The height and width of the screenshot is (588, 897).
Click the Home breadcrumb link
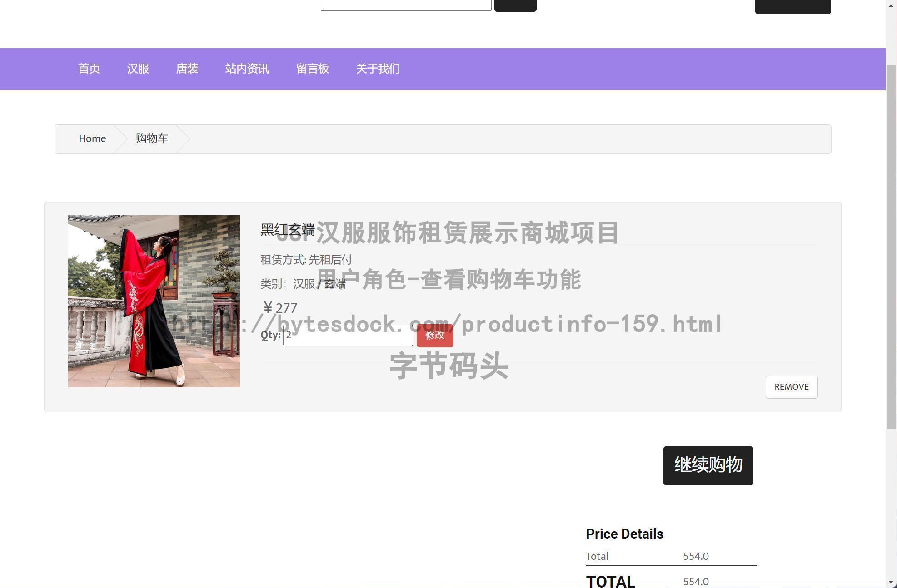pos(92,139)
